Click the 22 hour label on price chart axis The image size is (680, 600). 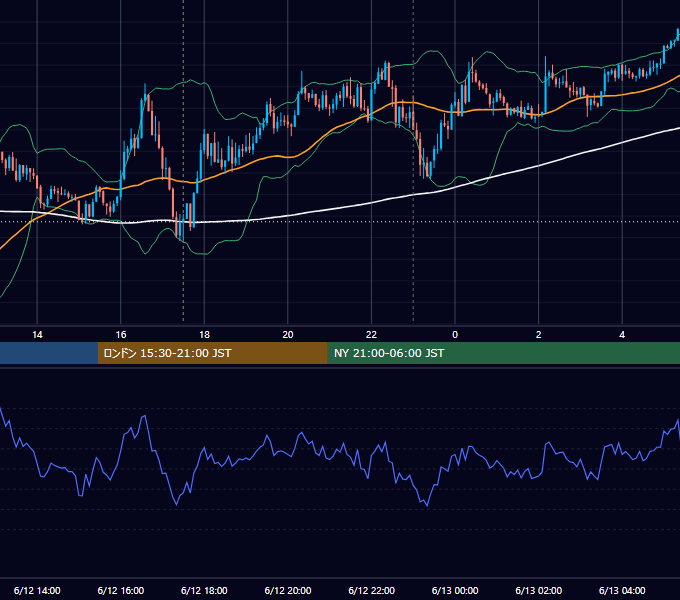[371, 335]
